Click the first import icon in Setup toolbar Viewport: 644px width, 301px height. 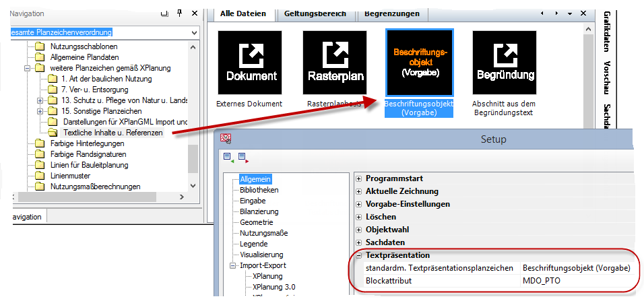point(227,158)
